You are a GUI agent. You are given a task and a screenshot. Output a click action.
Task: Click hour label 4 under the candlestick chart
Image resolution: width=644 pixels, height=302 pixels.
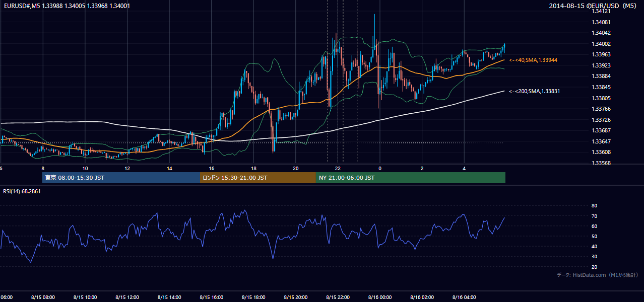(464, 169)
